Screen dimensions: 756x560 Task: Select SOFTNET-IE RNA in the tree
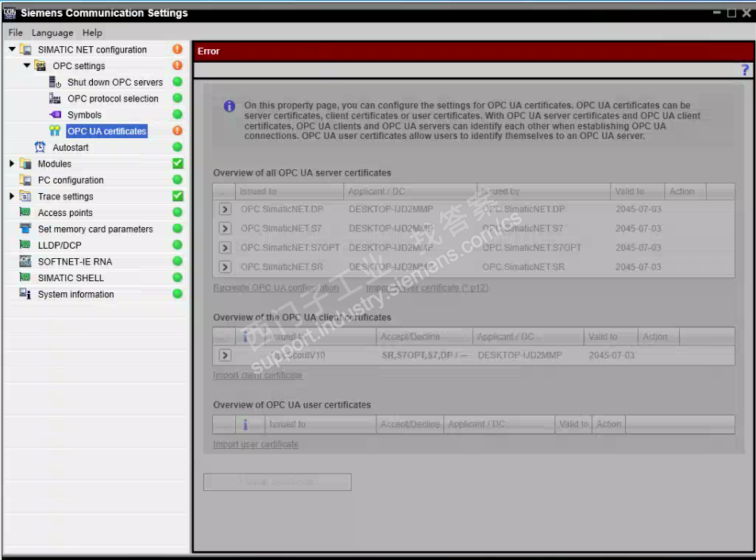point(75,262)
